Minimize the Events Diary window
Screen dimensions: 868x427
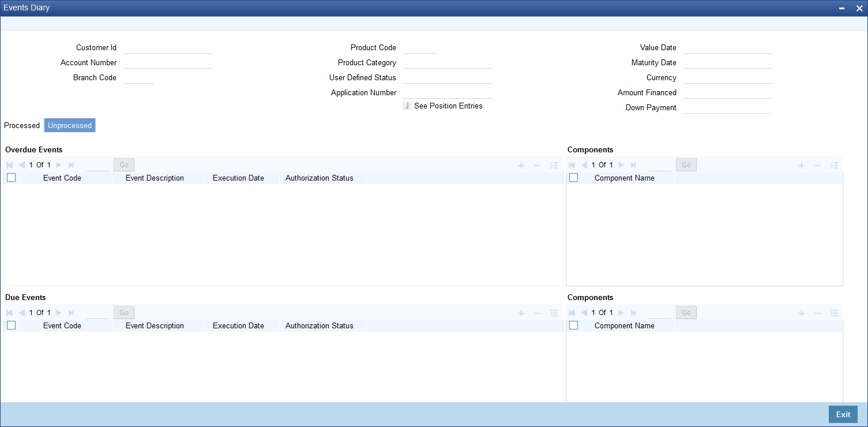point(843,8)
